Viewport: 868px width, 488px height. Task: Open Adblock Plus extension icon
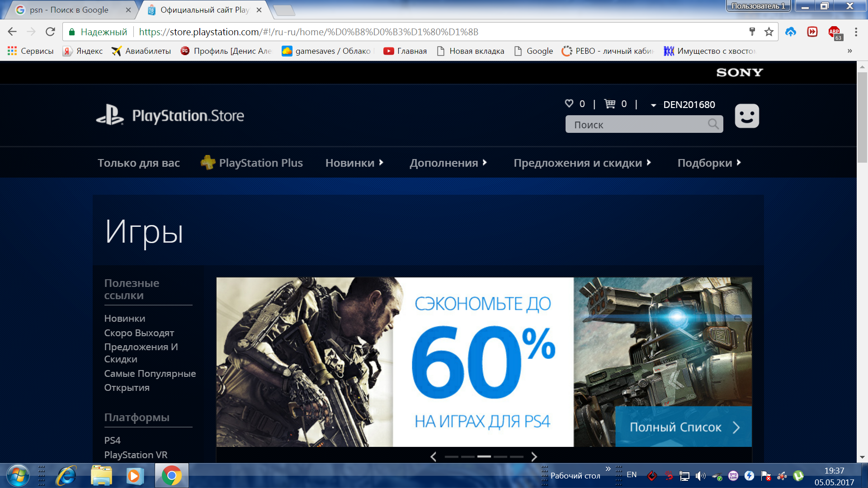[834, 32]
